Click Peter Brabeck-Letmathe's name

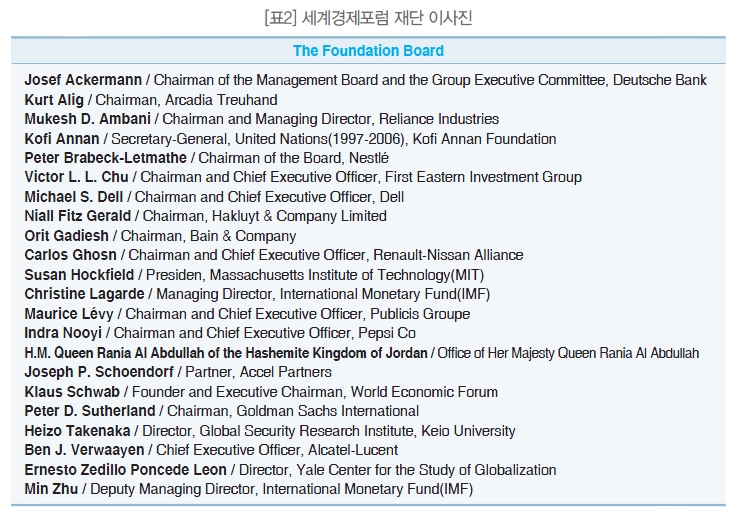(106, 158)
